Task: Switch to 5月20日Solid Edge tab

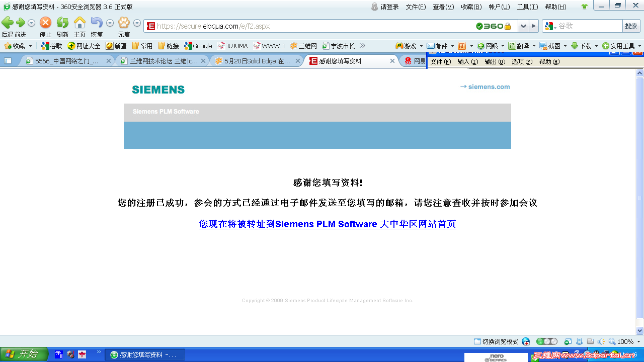Action: (x=257, y=61)
